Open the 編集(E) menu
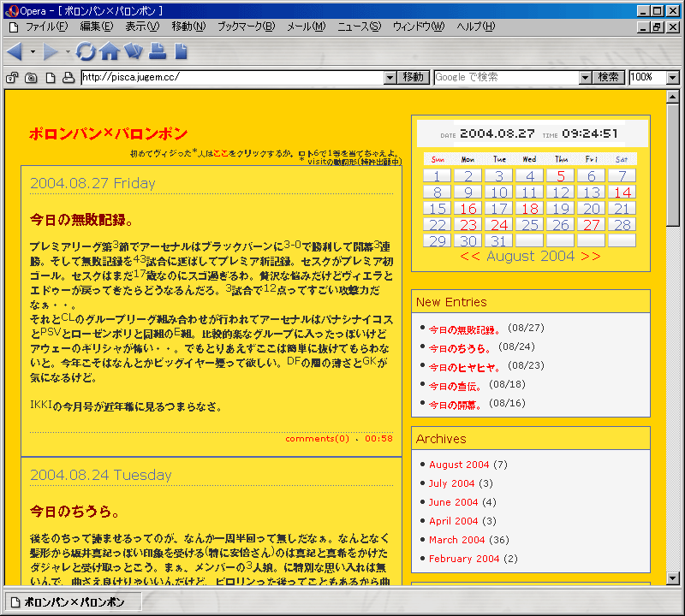This screenshot has height=616, width=685. (97, 27)
